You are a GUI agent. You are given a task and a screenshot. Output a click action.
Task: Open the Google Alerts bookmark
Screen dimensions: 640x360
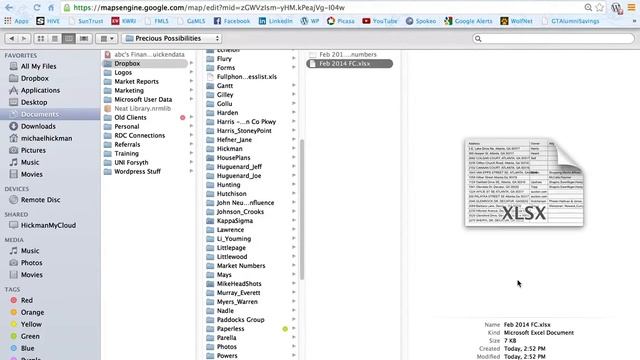click(468, 21)
